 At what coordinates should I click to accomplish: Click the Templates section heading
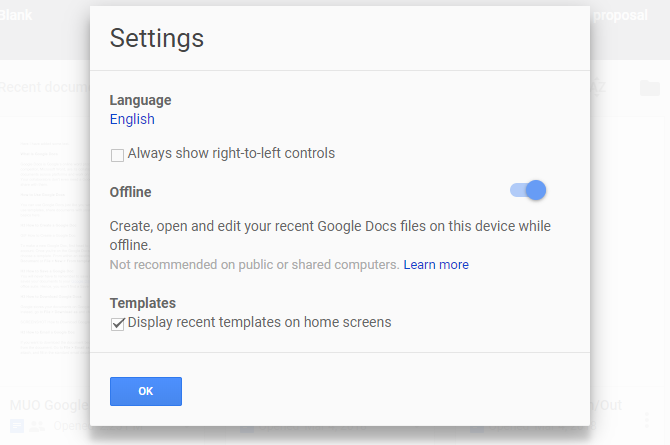click(x=143, y=303)
